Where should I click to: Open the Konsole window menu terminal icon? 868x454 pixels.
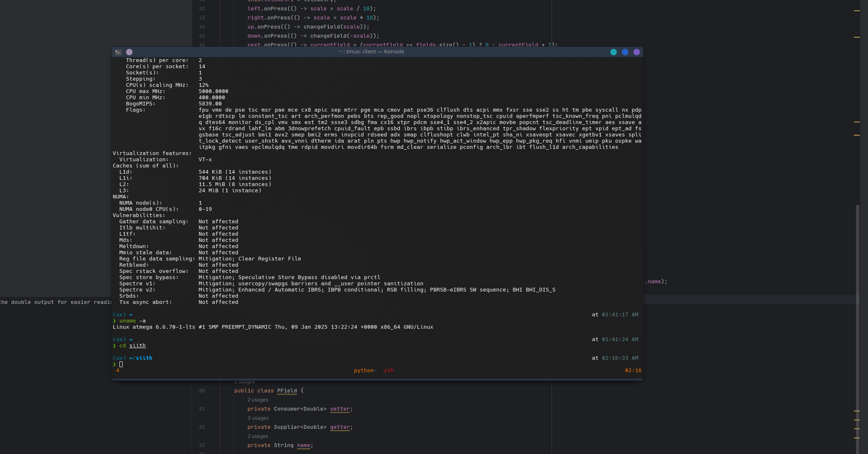pos(118,52)
